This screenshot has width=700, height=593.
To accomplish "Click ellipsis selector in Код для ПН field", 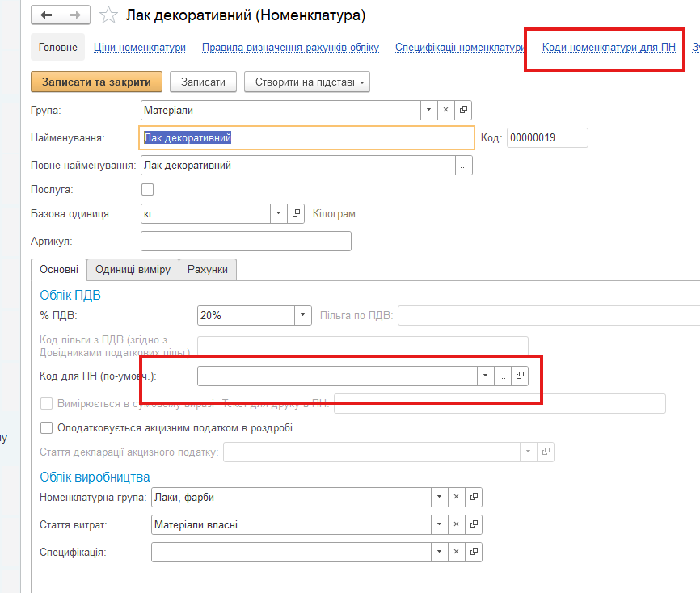I will coord(503,376).
